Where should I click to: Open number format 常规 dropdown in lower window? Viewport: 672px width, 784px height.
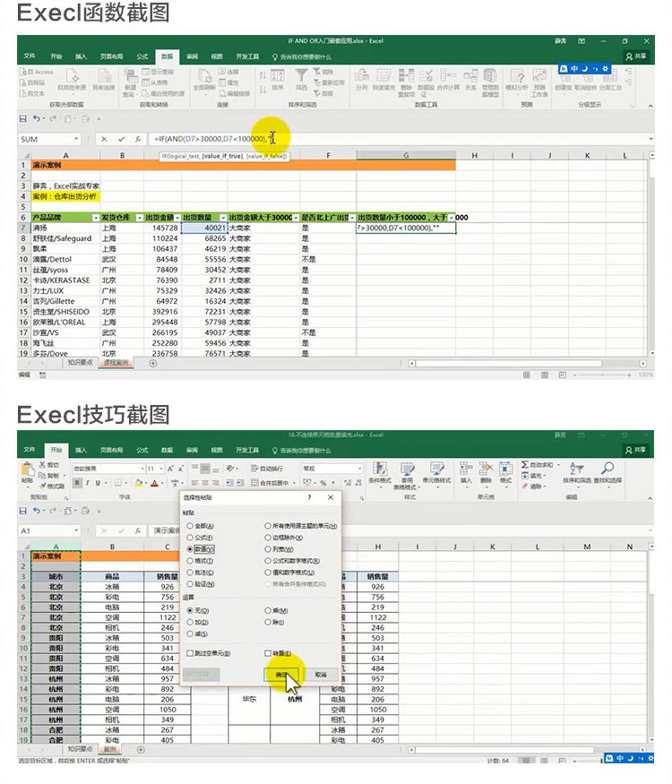pos(359,469)
